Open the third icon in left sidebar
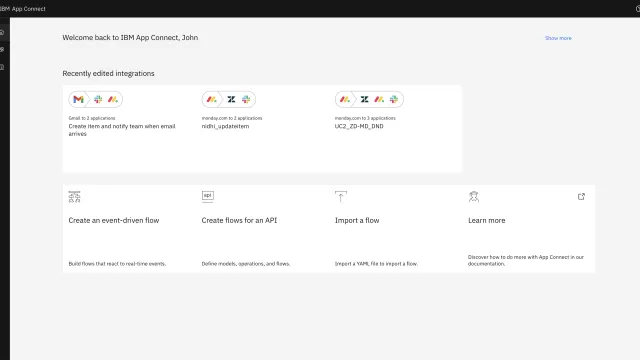The height and width of the screenshot is (360, 640). click(x=2, y=67)
